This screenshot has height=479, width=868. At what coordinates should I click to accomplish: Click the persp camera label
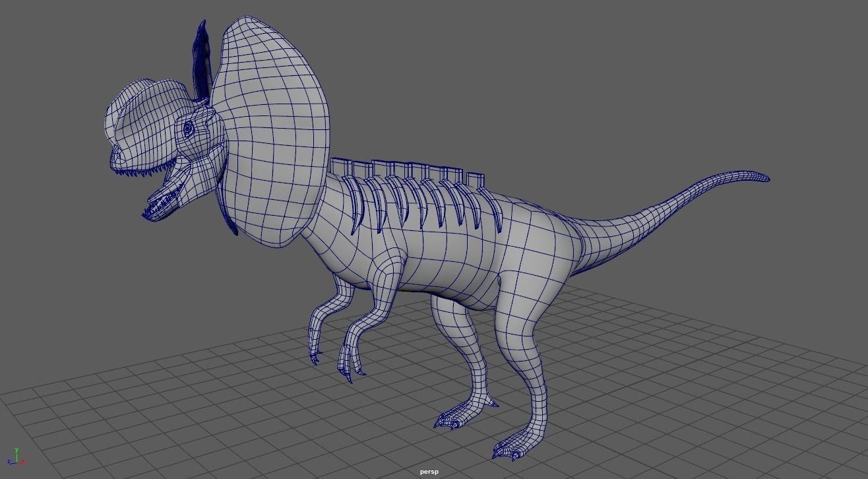point(429,472)
